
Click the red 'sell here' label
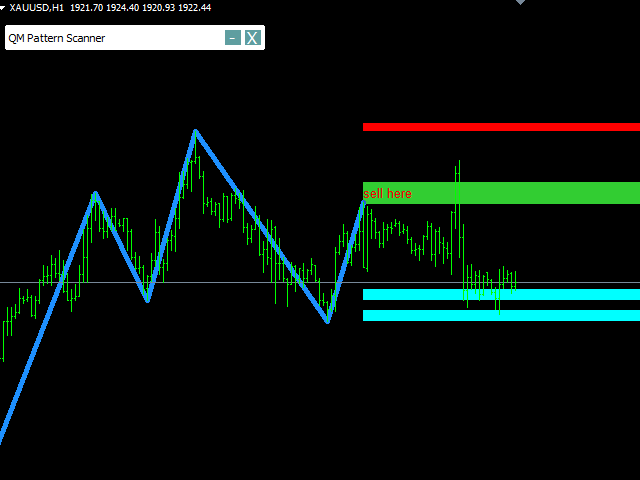coord(387,193)
